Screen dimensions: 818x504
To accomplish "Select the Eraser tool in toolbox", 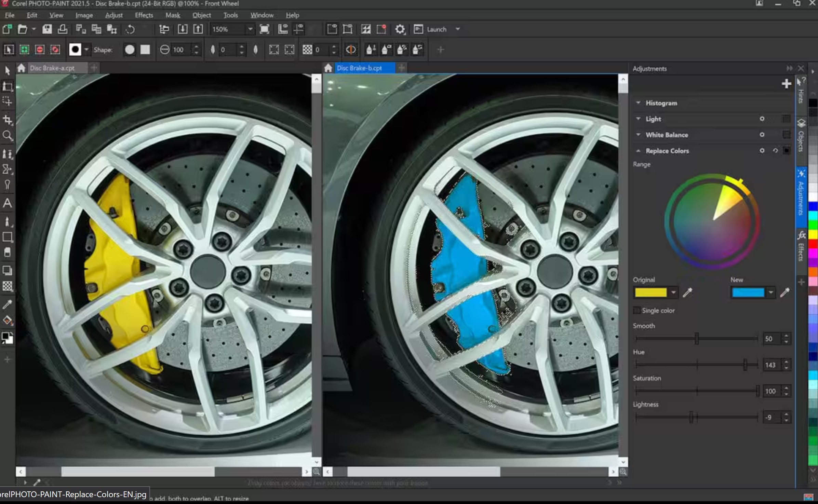I will click(x=7, y=253).
